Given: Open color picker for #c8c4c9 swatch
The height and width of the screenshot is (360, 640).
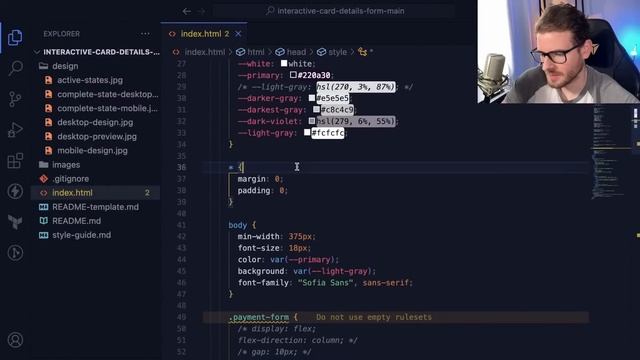Looking at the screenshot, I should pos(316,109).
